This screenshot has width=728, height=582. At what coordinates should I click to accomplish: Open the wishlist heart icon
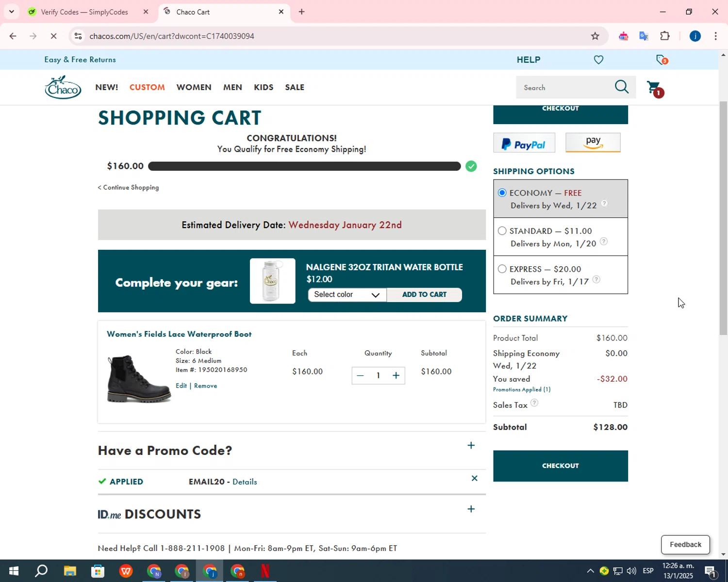coord(598,60)
